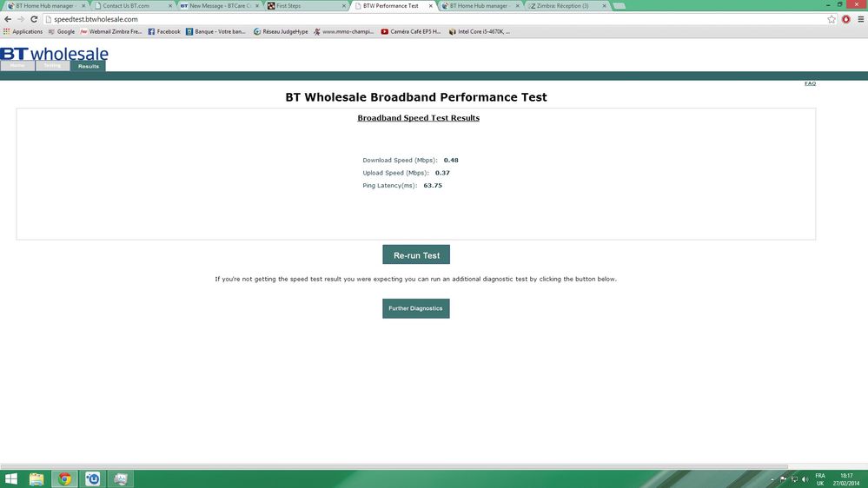Click the Broadband Speed Test Results heading
This screenshot has height=488, width=868.
click(419, 118)
